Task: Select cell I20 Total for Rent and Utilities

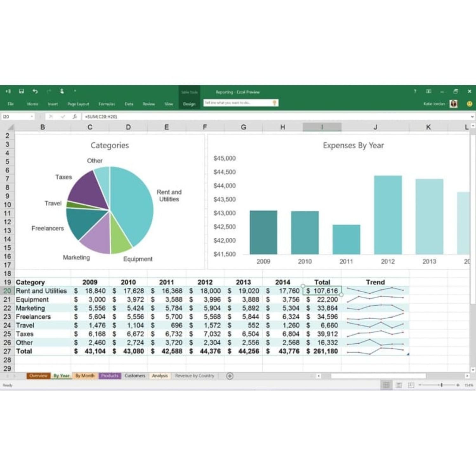Action: 322,291
